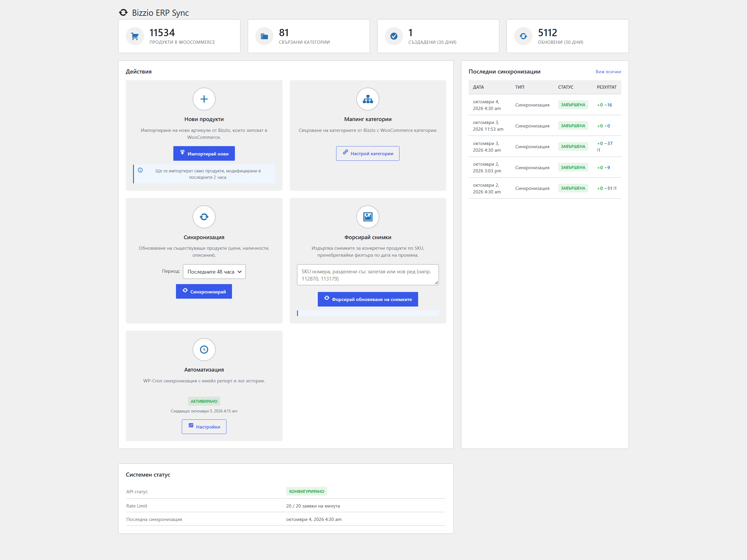Screen dimensions: 747x560
Task: Click the АКТИВИРАНО status badge
Action: pos(204,401)
